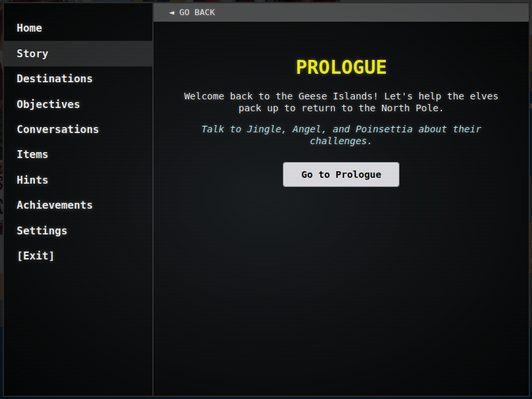Click the left arrow icon beside GO BACK
The height and width of the screenshot is (399, 532).
(x=172, y=13)
